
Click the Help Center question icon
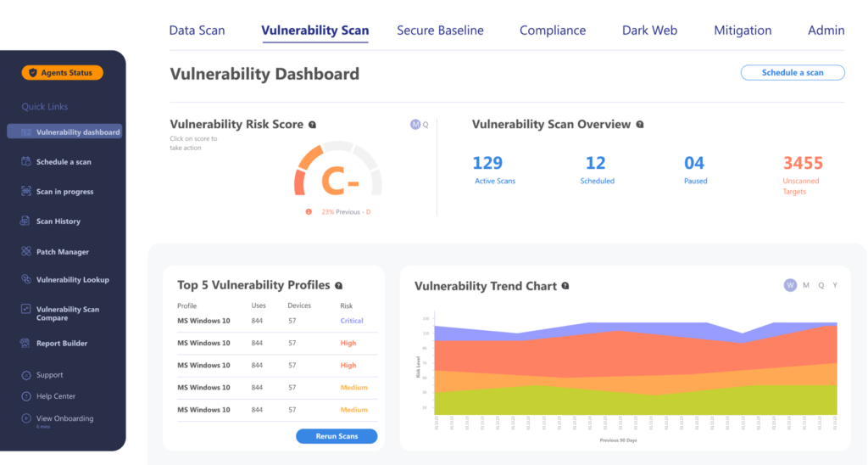coord(26,396)
